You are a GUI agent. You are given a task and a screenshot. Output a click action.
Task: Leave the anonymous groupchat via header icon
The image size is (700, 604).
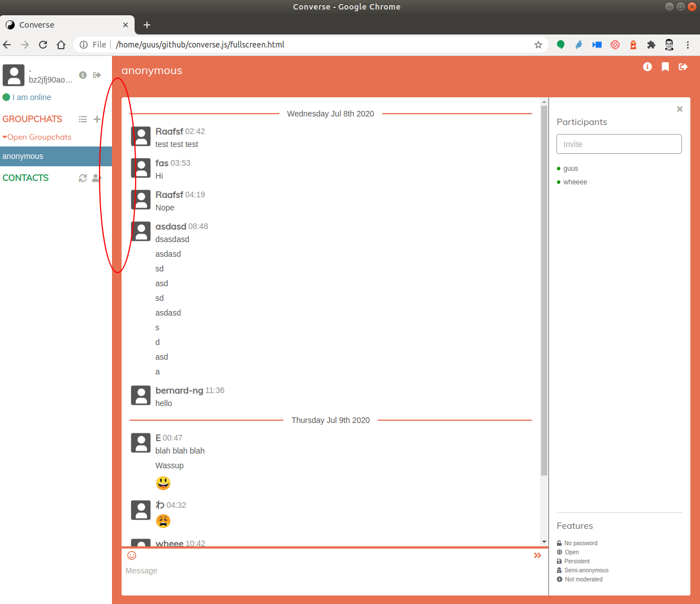(x=683, y=67)
